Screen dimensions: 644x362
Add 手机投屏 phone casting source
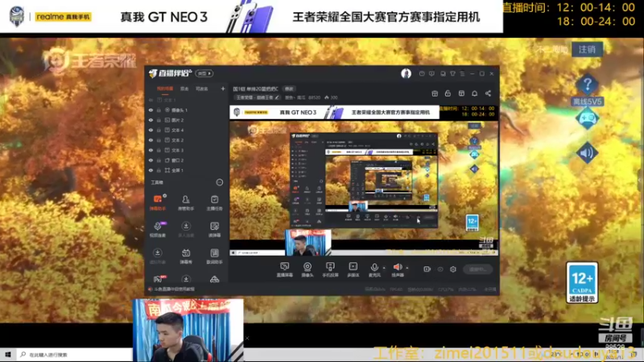point(330,269)
